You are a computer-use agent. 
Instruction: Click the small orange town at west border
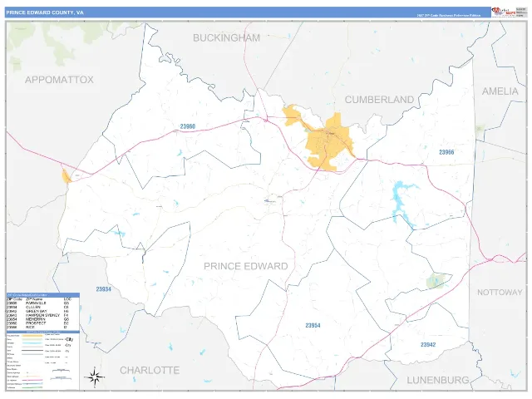coord(66,176)
